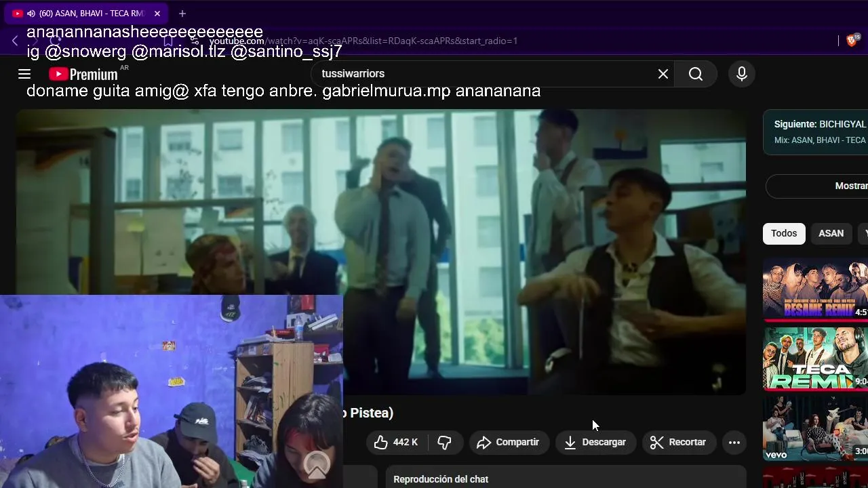Dislike the video with thumbs down

[x=444, y=442]
